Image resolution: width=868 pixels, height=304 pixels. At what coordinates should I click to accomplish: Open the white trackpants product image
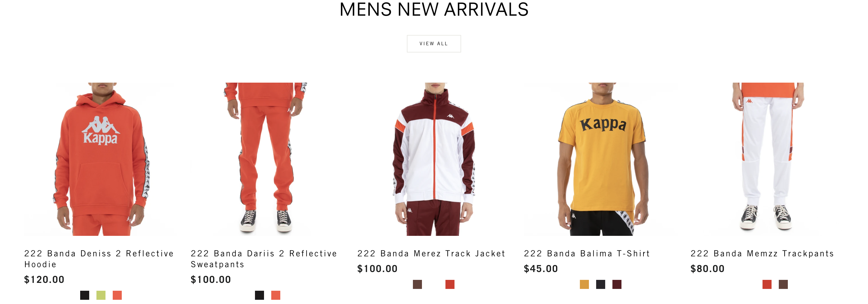(x=767, y=159)
